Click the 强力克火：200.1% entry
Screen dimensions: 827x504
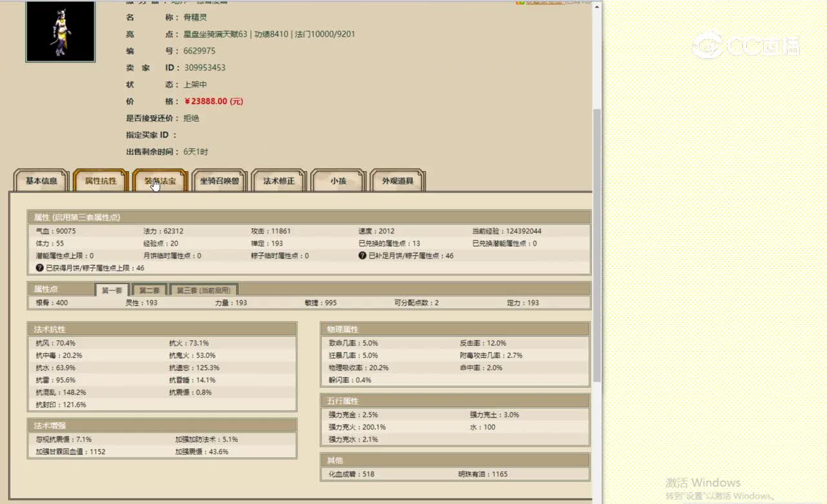tap(357, 427)
